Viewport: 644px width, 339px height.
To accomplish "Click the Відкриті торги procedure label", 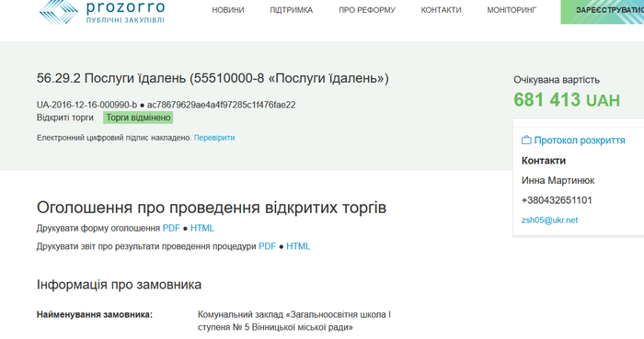I will 65,118.
